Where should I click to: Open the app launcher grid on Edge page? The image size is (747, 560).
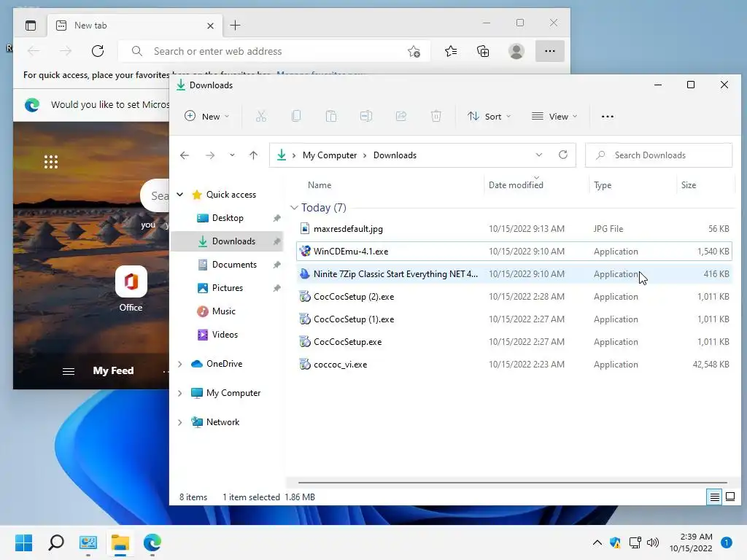pos(51,162)
